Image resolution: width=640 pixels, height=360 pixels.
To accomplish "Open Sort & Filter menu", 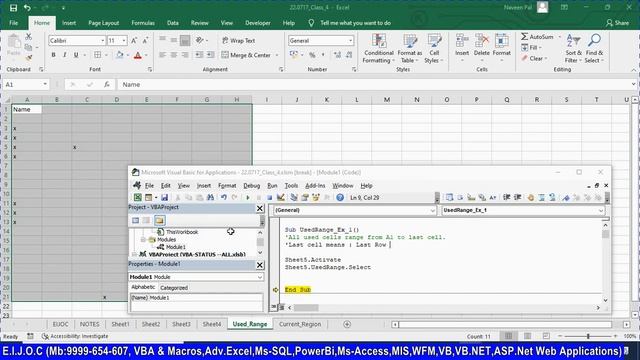I will tap(573, 49).
